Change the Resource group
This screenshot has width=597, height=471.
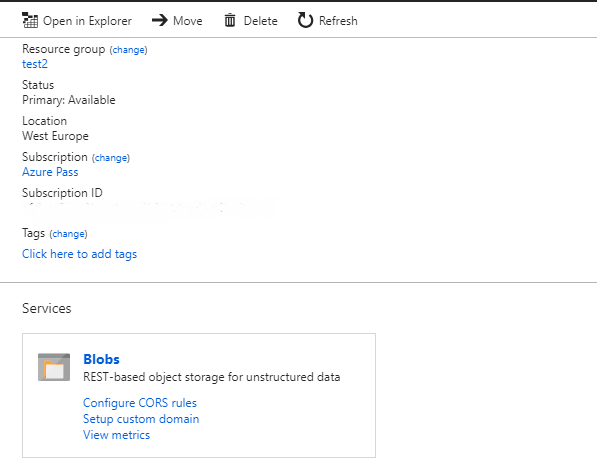[x=129, y=50]
